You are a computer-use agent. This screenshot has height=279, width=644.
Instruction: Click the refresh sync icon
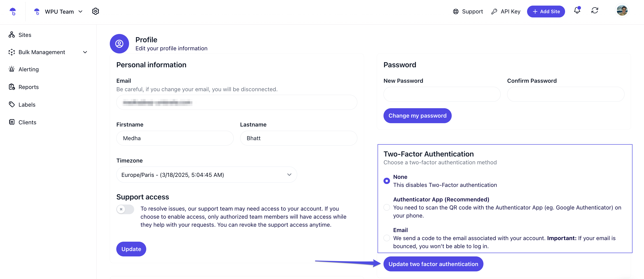pyautogui.click(x=595, y=11)
